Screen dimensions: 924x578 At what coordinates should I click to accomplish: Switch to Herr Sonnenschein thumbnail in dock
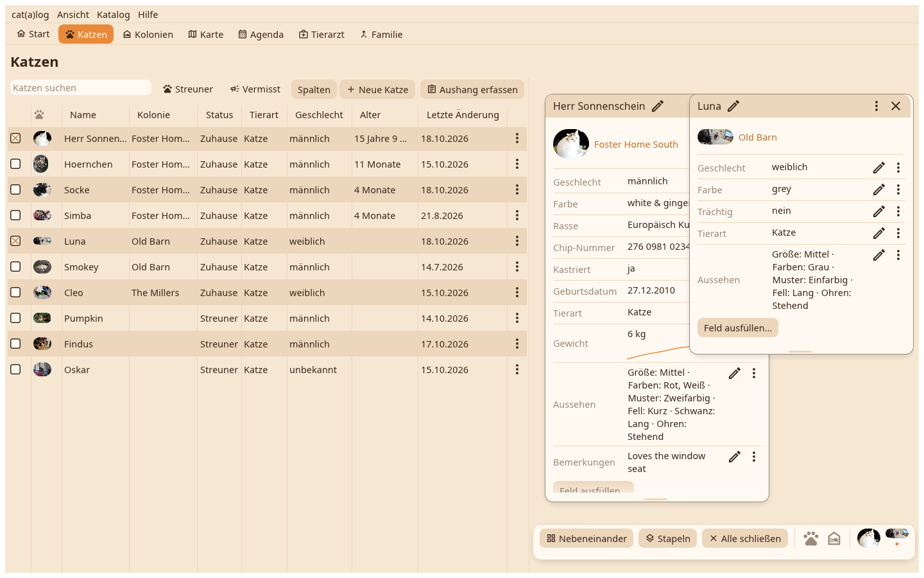click(869, 538)
